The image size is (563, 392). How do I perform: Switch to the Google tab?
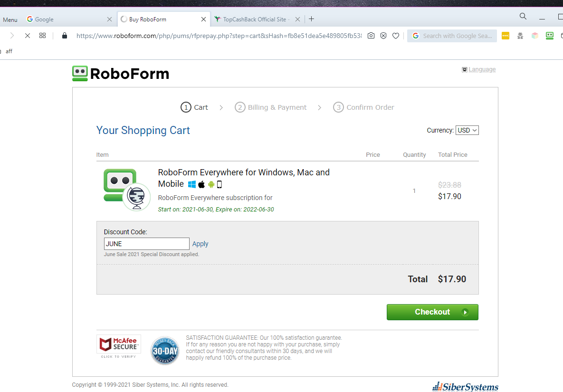click(67, 19)
